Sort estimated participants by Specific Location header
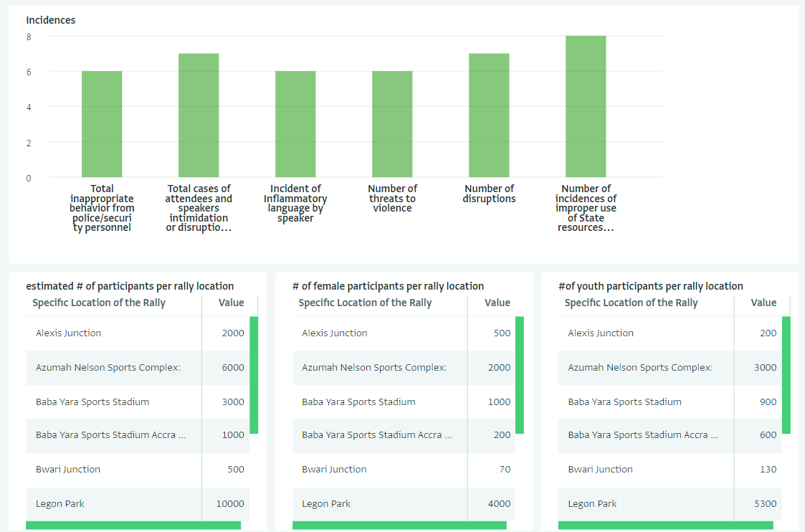This screenshot has height=532, width=805. [x=99, y=303]
